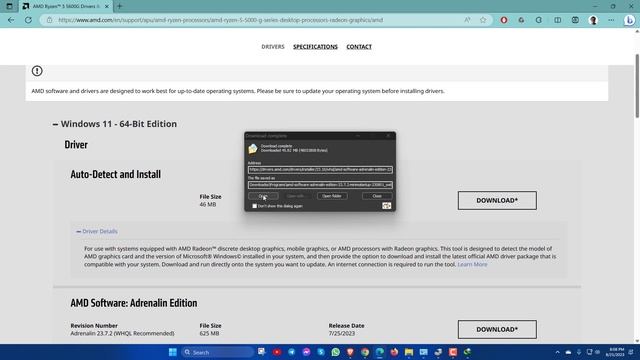View site information lock icon
Screen dimensions: 640x360
[x=49, y=20]
